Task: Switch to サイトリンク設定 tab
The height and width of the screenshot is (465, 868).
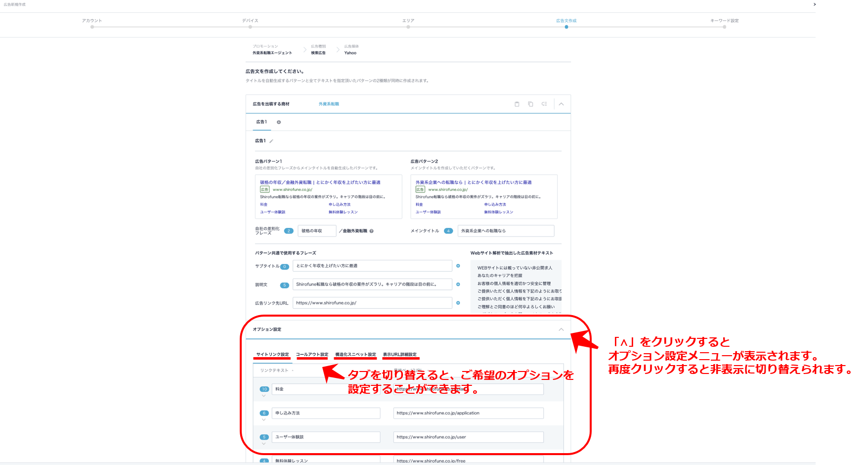Action: click(x=272, y=355)
